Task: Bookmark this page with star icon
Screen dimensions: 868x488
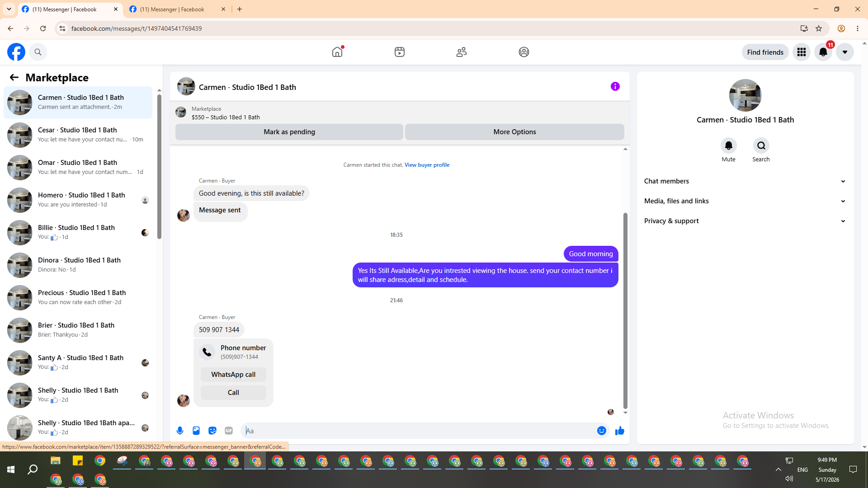Action: click(819, 28)
